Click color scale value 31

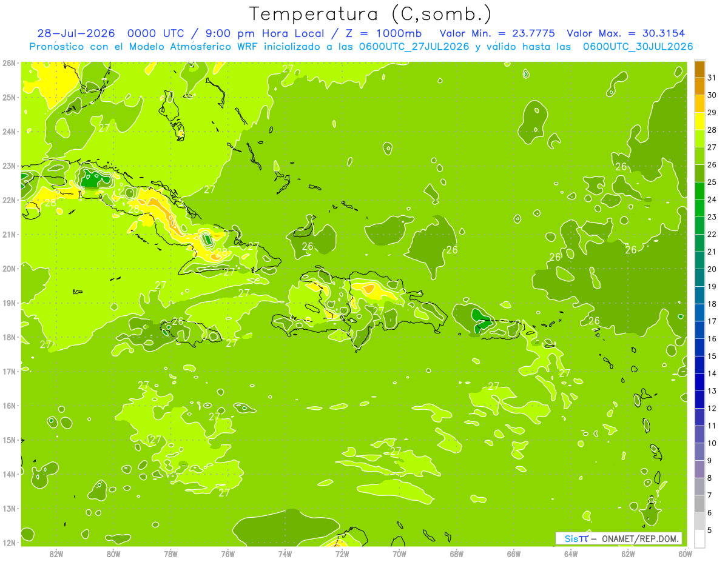712,78
